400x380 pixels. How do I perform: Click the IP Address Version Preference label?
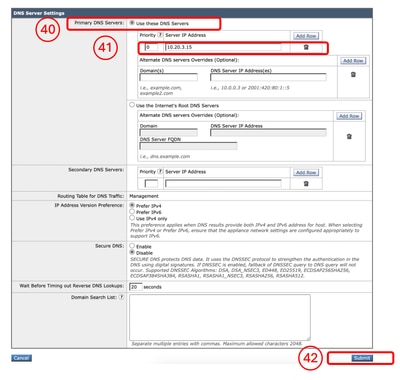[89, 205]
